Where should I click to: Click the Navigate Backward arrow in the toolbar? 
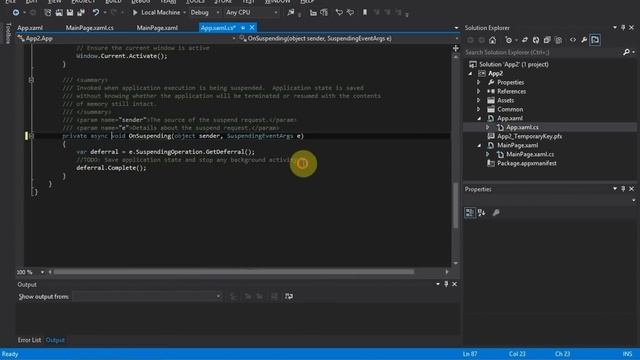pos(16,13)
